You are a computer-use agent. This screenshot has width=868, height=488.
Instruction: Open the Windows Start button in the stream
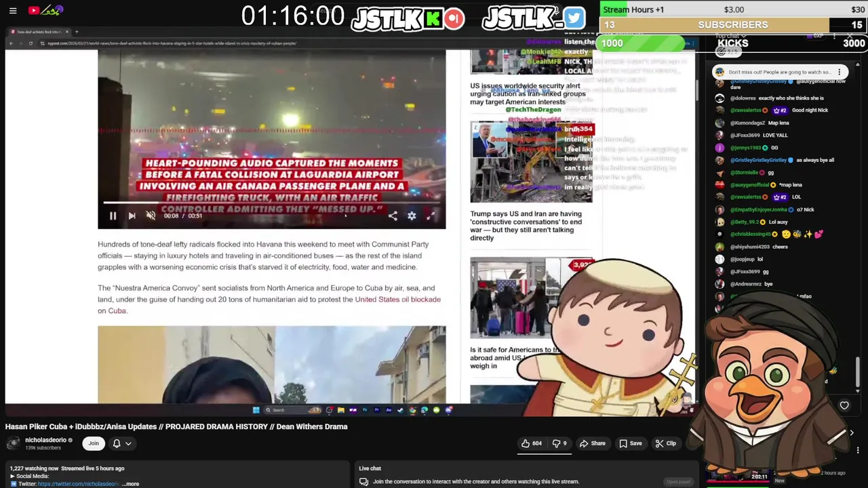pyautogui.click(x=256, y=410)
